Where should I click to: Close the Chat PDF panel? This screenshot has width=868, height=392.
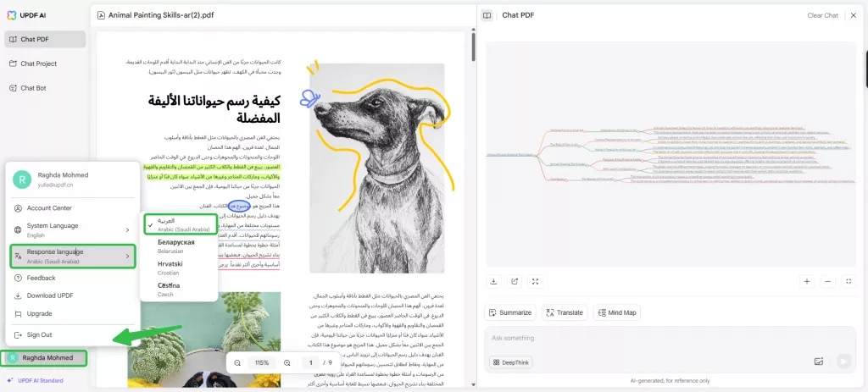click(853, 15)
